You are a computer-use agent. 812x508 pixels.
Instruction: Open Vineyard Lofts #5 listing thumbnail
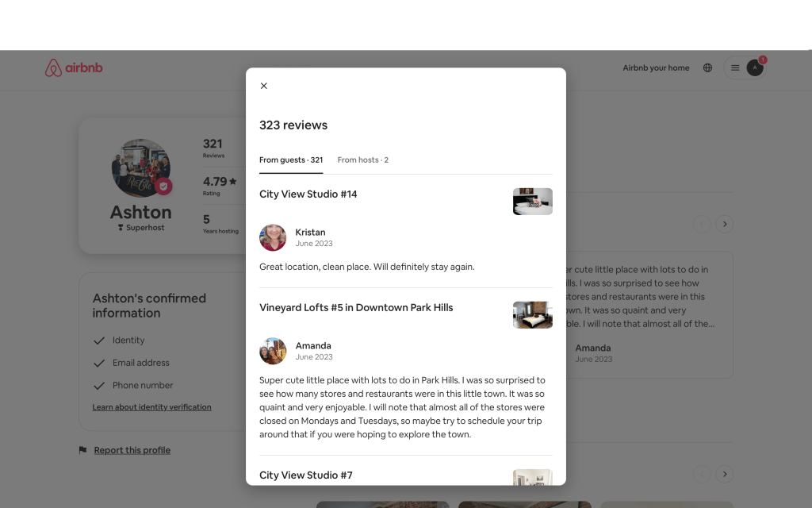[x=532, y=315]
